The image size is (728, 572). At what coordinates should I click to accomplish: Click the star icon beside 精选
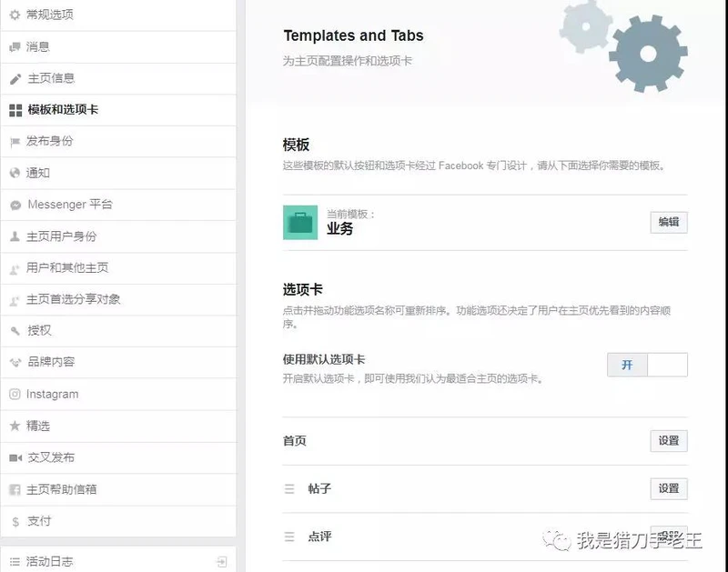pyautogui.click(x=15, y=426)
